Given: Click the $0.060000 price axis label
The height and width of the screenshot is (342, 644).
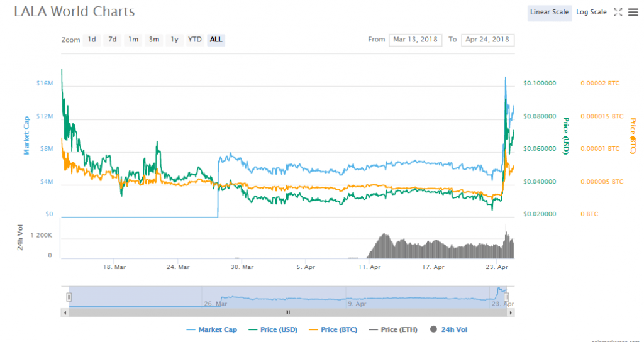Looking at the screenshot, I should (x=540, y=148).
